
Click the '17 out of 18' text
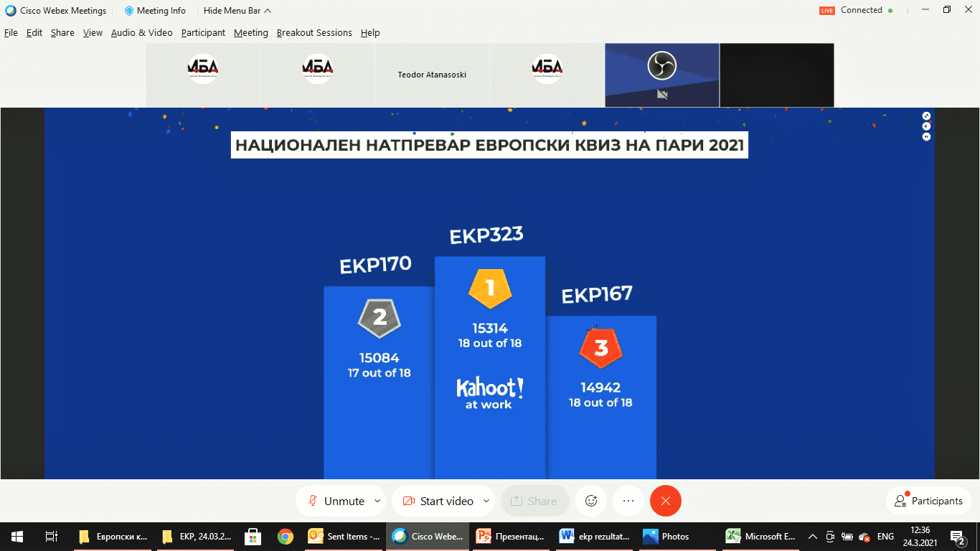pyautogui.click(x=380, y=373)
